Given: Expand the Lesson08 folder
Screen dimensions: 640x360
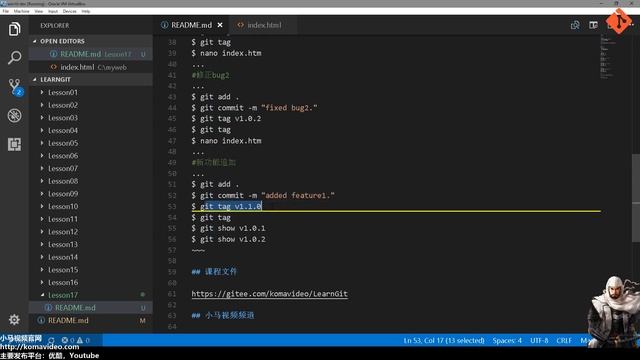Looking at the screenshot, I should [x=91, y=181].
